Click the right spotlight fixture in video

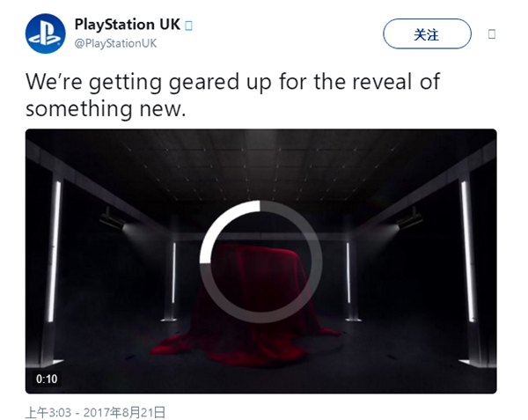410,217
